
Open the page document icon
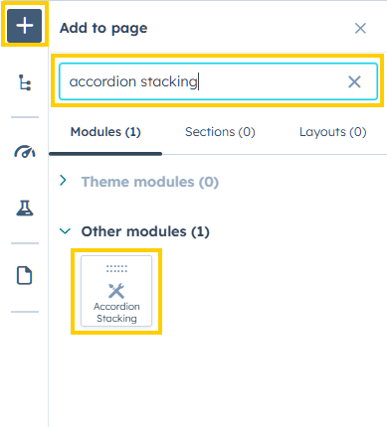25,275
